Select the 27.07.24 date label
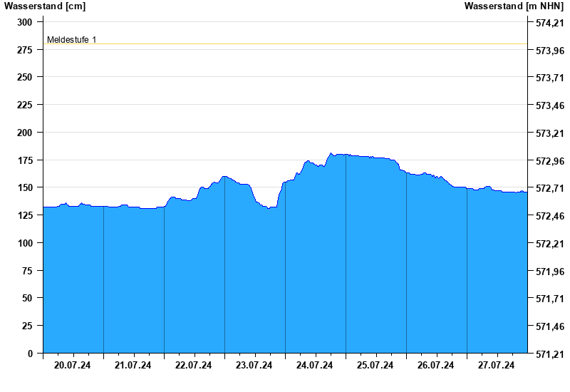The width and height of the screenshot is (570, 392). (497, 366)
